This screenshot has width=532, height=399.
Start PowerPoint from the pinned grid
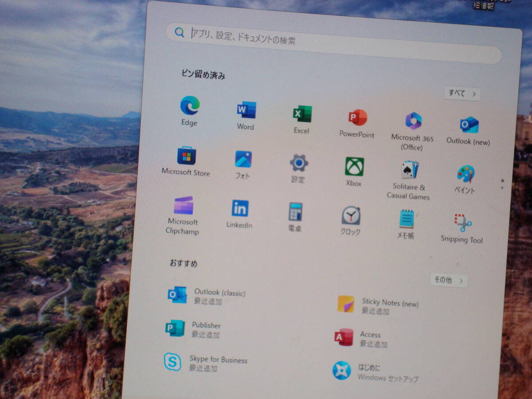[358, 117]
